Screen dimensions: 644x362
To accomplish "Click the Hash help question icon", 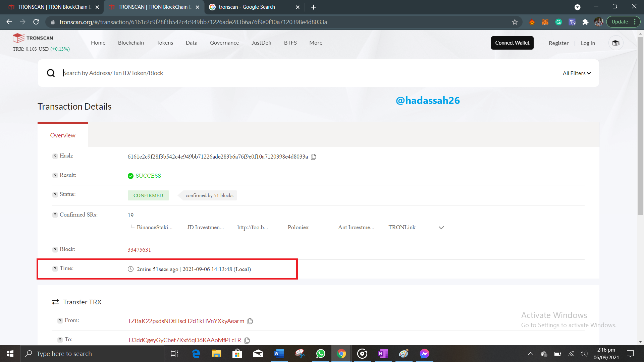I will [55, 156].
